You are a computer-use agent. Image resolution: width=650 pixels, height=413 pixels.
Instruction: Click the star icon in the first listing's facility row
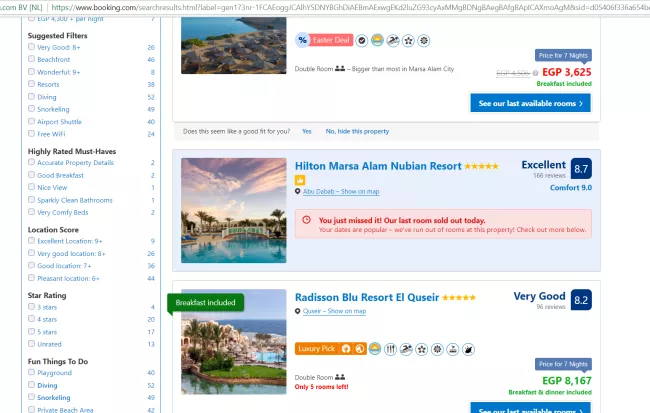[408, 41]
